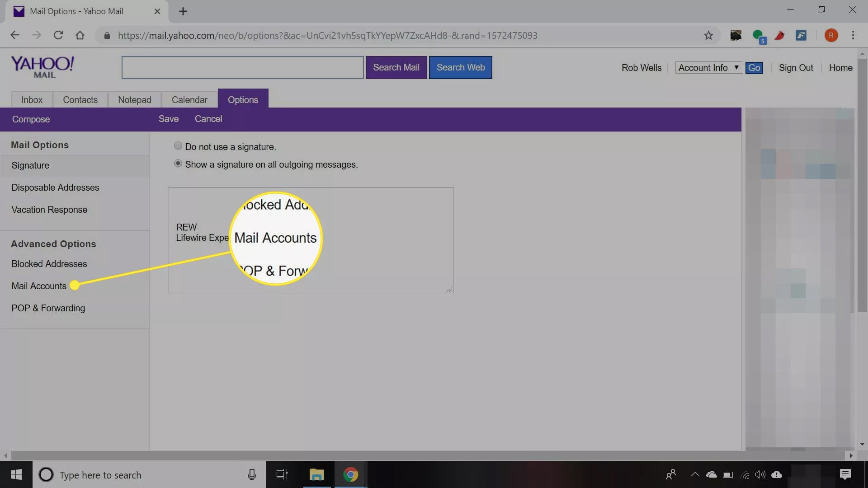868x488 pixels.
Task: Open the browser home page icon
Action: pyautogui.click(x=80, y=35)
